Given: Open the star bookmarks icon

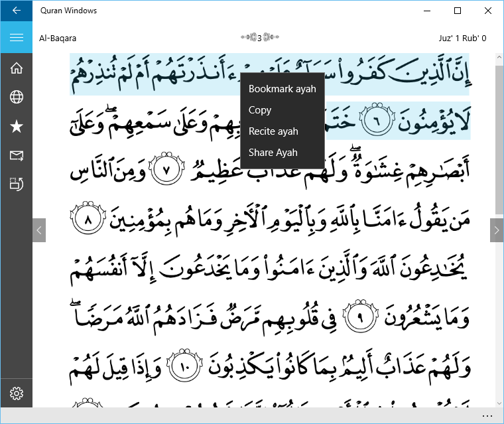Looking at the screenshot, I should (x=17, y=126).
